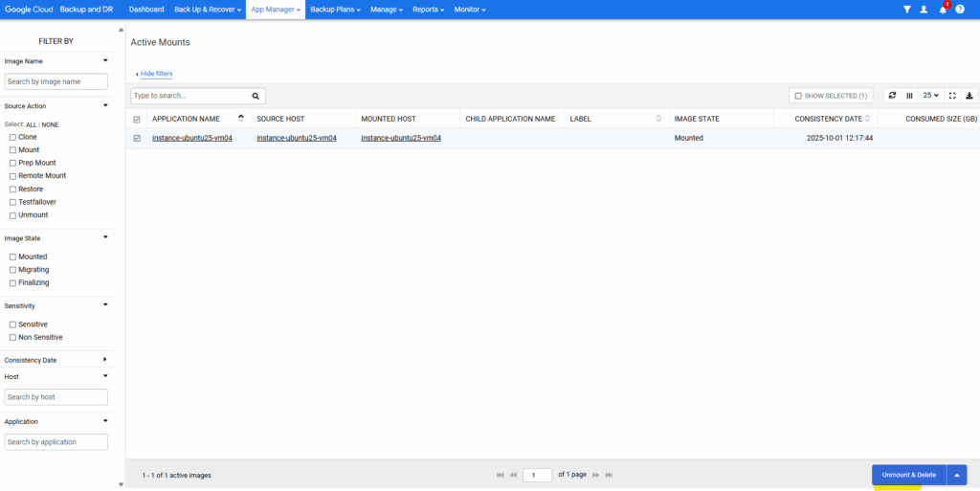Image resolution: width=980 pixels, height=491 pixels.
Task: Open instance-ubuntu25-vm04 mounted host link
Action: click(x=401, y=138)
